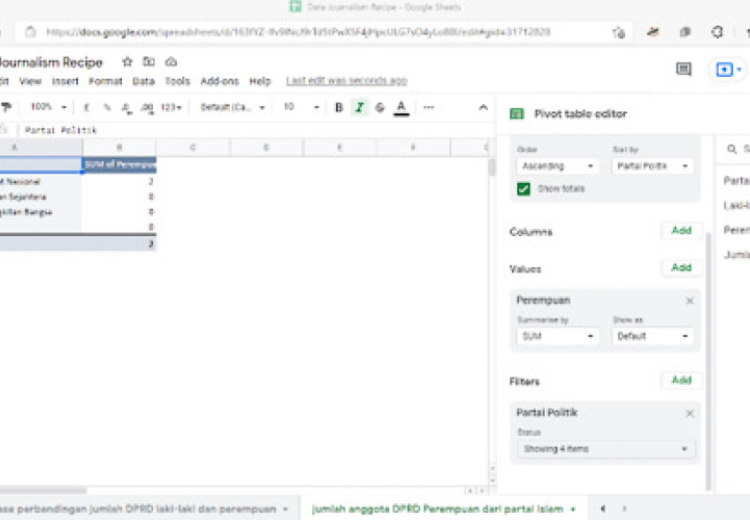750x520 pixels.
Task: Open the Show as Default dropdown
Action: click(x=652, y=336)
